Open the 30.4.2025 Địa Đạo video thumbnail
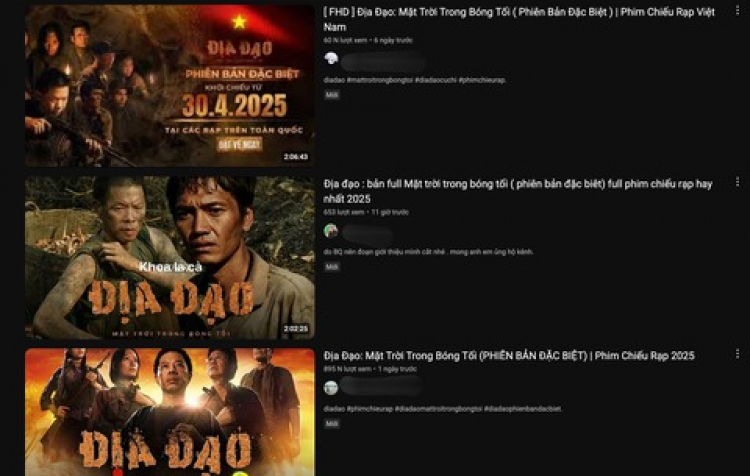The width and height of the screenshot is (750, 476). [170, 86]
